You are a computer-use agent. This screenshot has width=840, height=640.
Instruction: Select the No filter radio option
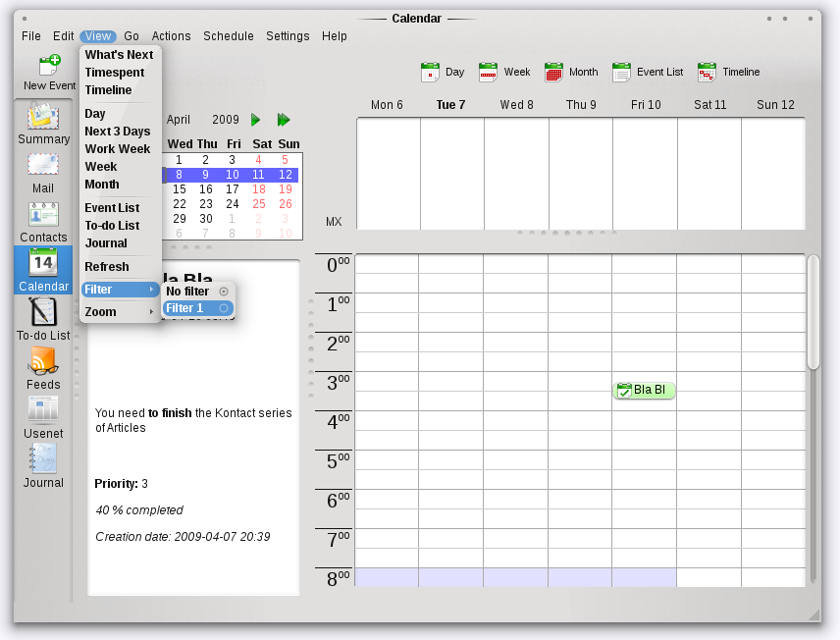pos(189,291)
